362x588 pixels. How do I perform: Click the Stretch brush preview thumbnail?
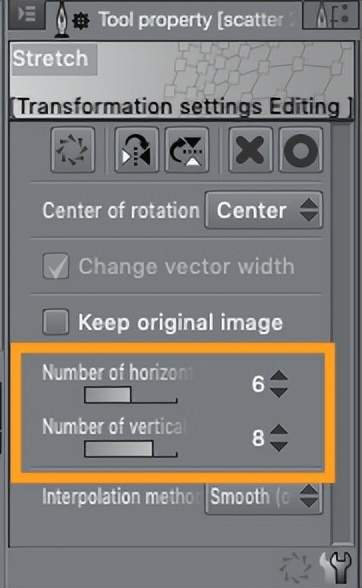182,70
